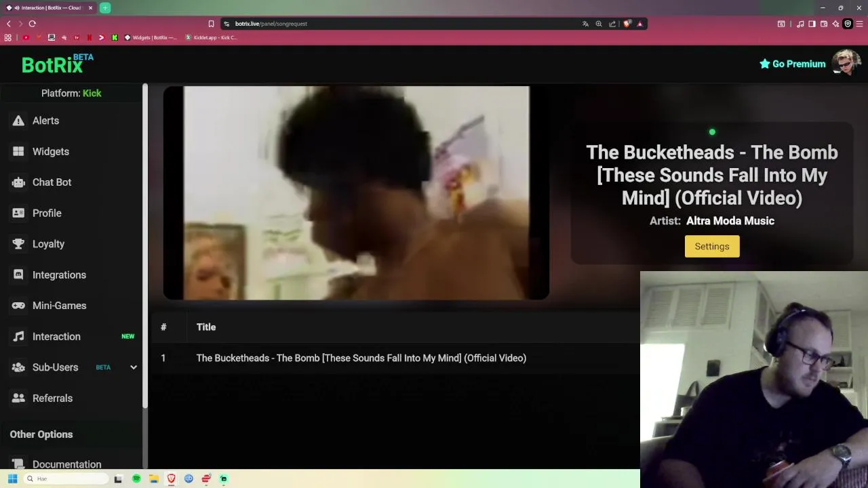Click the Go Premium link
The width and height of the screenshot is (868, 488).
point(792,64)
